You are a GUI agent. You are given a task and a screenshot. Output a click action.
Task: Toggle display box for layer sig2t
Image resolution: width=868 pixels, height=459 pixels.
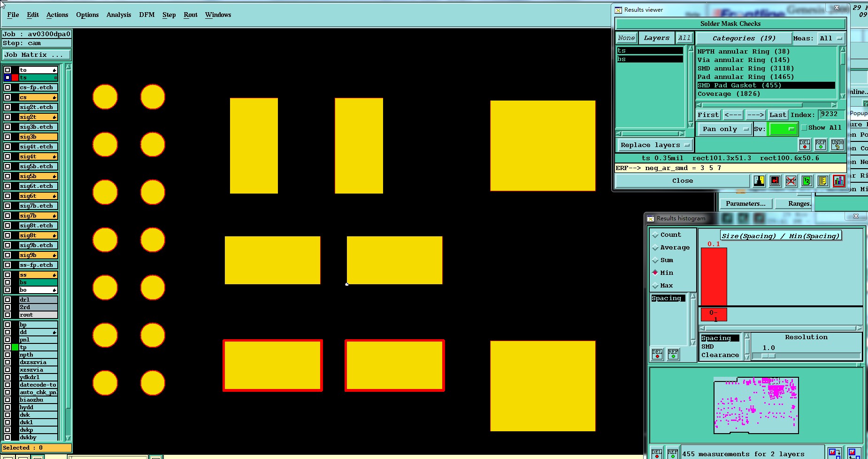click(x=8, y=117)
